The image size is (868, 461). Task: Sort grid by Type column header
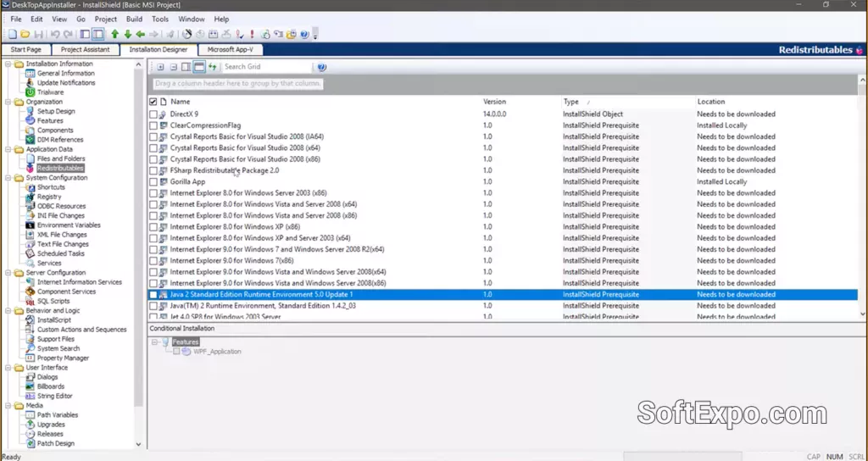(570, 102)
